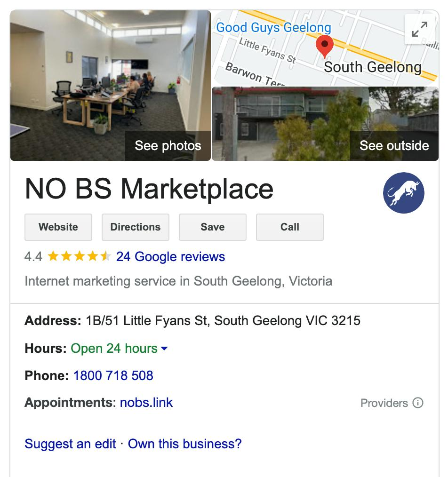Click the Providers label
Screen dimensions: 448x477
coord(384,403)
